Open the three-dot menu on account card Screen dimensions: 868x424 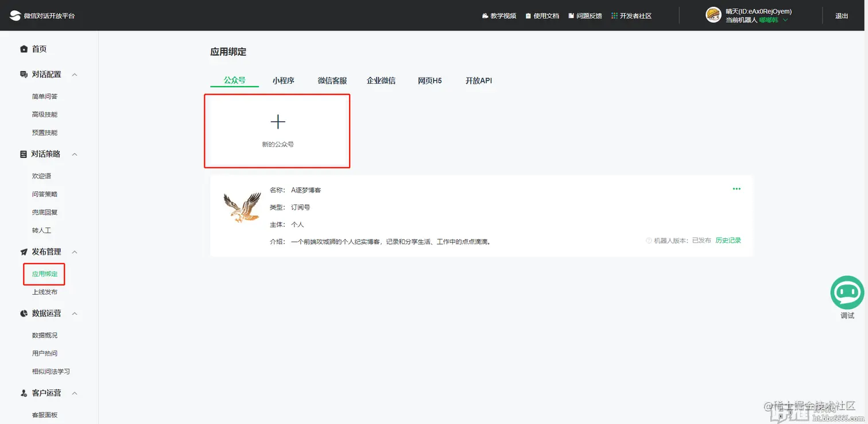(x=737, y=189)
